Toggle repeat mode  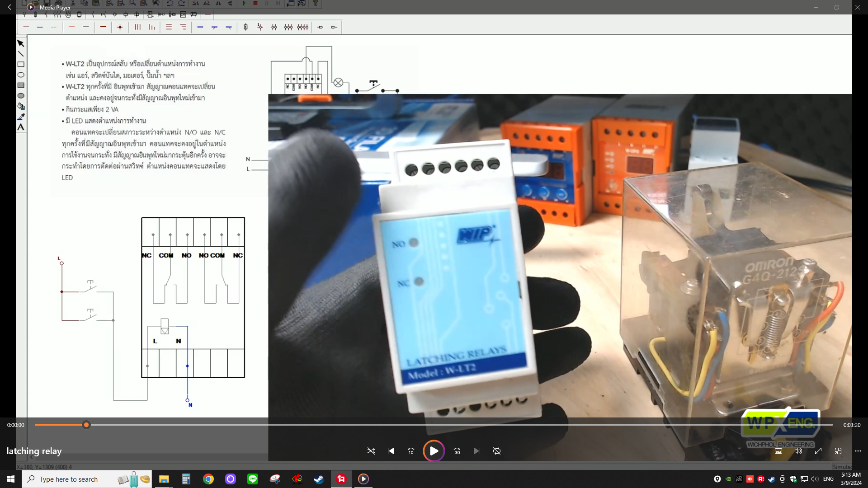(x=497, y=451)
